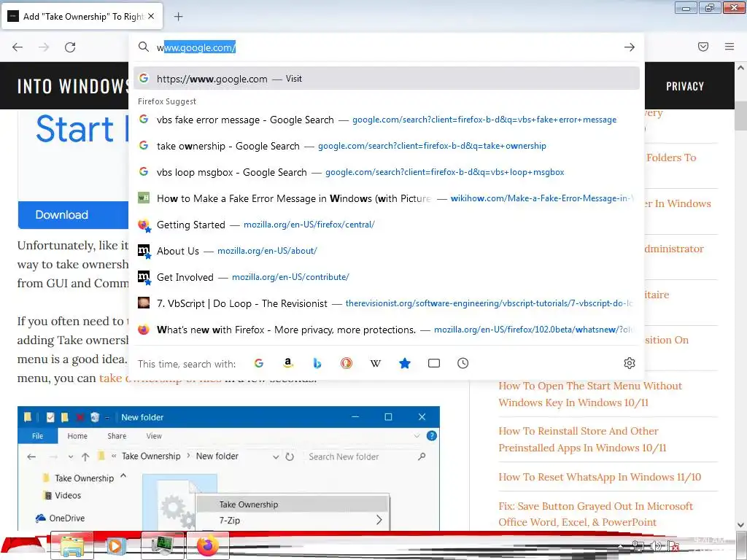Click the scrollbar up arrow

[x=740, y=68]
